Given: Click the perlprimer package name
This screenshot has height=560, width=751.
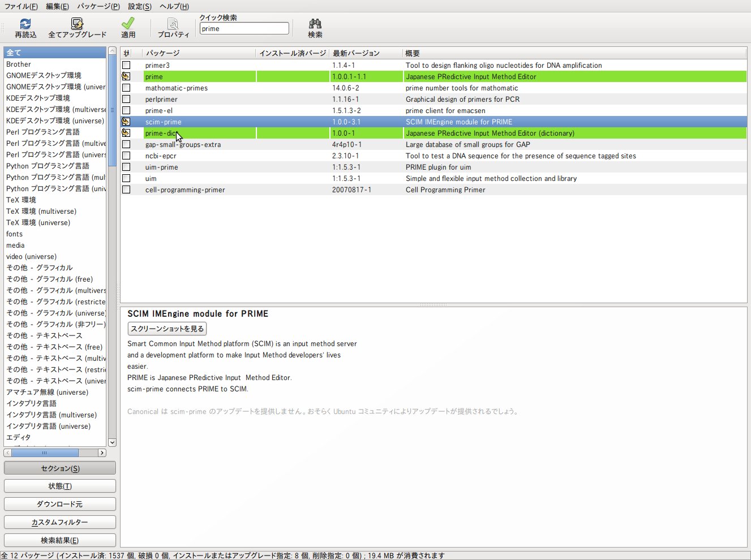Looking at the screenshot, I should pos(161,100).
